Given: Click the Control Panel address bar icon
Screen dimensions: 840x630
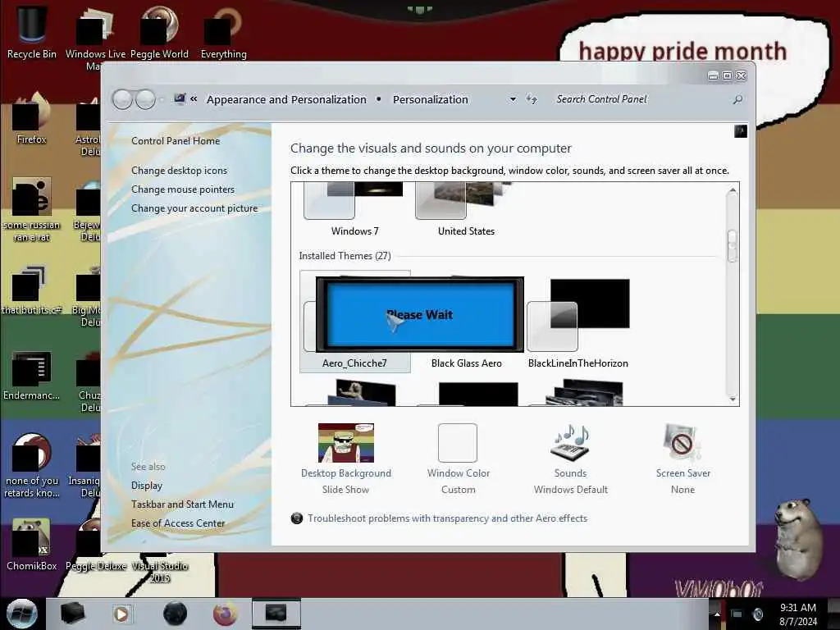Looking at the screenshot, I should pos(180,99).
